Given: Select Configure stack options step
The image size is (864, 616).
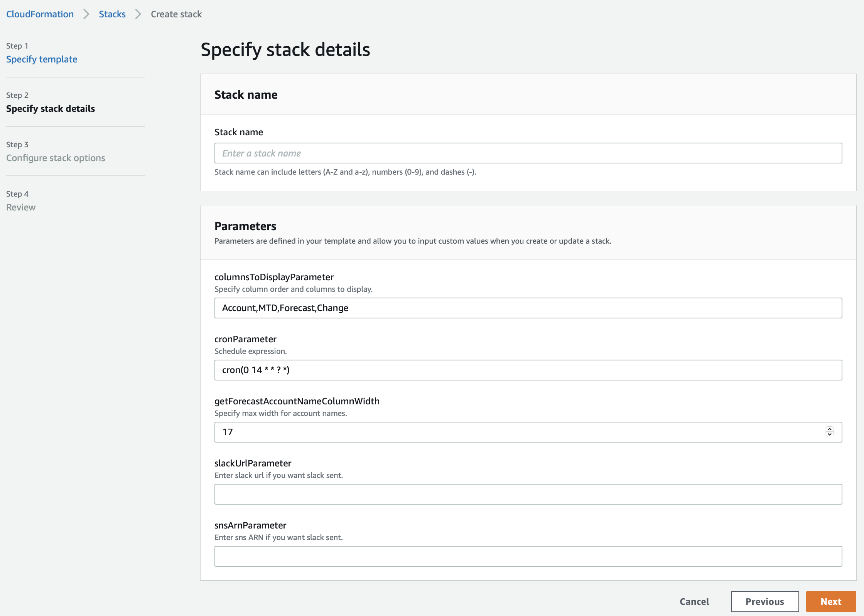Looking at the screenshot, I should [56, 158].
